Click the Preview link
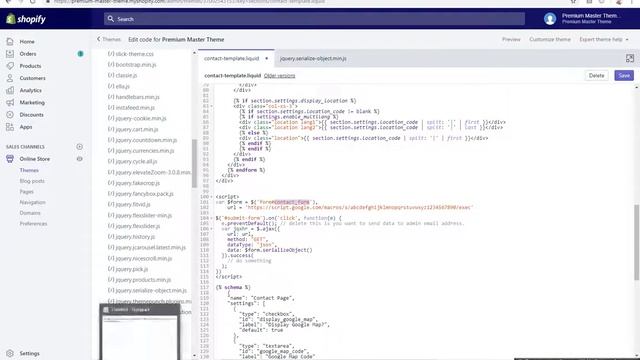The width and height of the screenshot is (640, 360). (511, 40)
